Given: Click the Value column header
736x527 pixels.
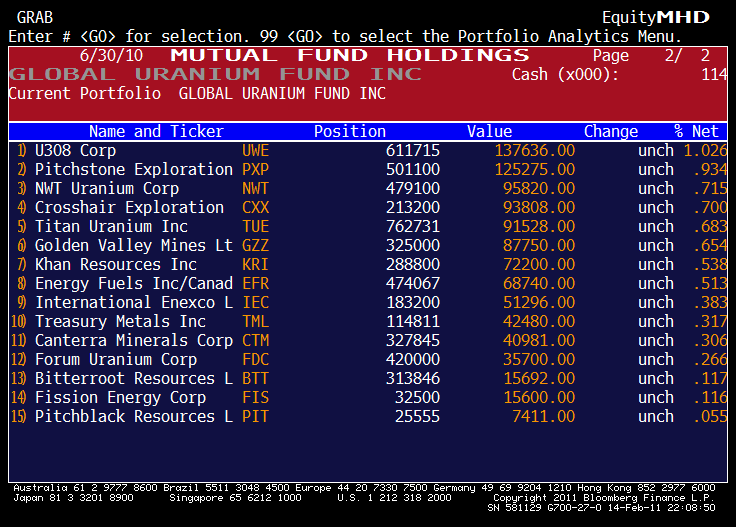Looking at the screenshot, I should pyautogui.click(x=490, y=131).
